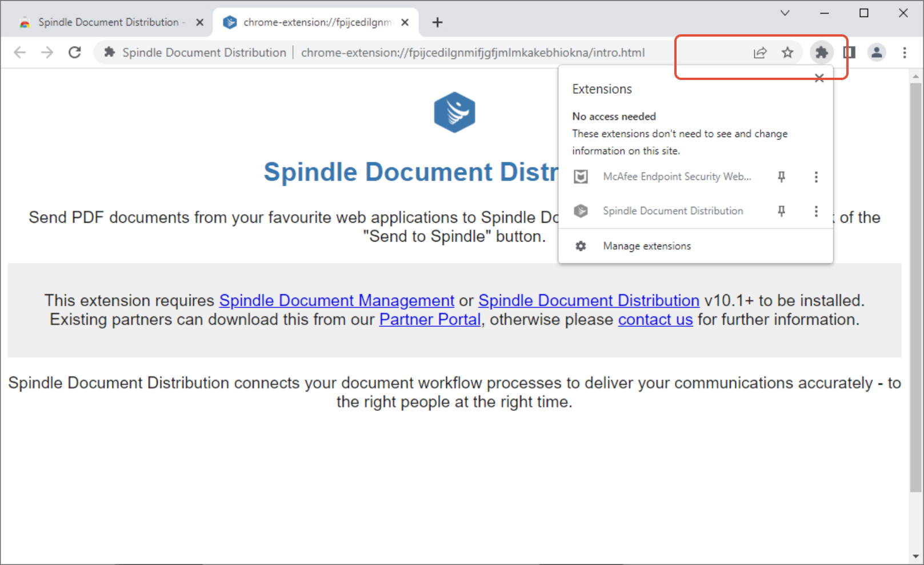The width and height of the screenshot is (924, 565).
Task: Click the browser forward arrow
Action: click(x=47, y=53)
